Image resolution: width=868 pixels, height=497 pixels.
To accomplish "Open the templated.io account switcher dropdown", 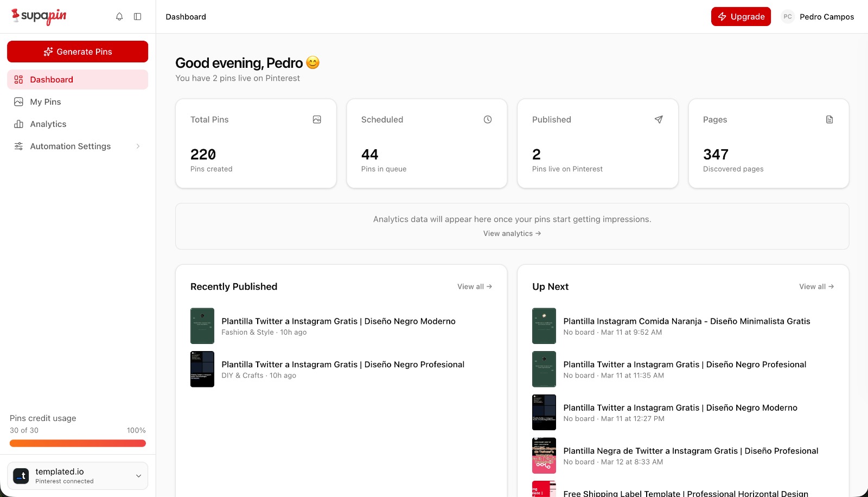I will pos(138,476).
